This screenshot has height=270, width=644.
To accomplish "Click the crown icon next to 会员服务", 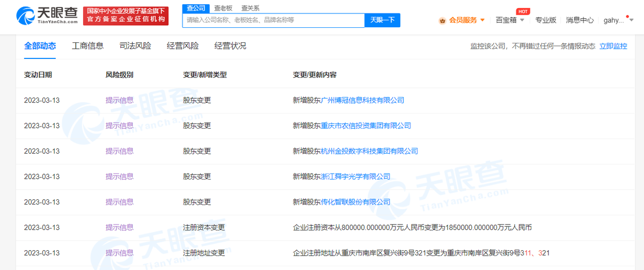I will [x=442, y=20].
